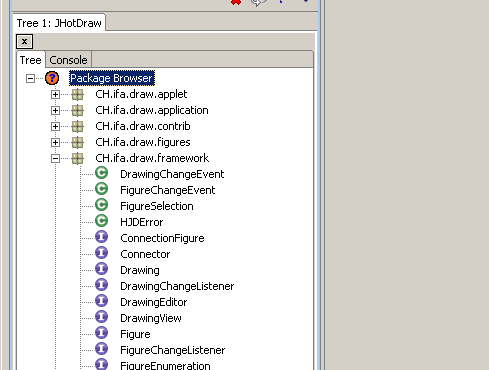Viewport: 489px width, 370px height.
Task: Select the HJDError class
Action: (x=142, y=222)
